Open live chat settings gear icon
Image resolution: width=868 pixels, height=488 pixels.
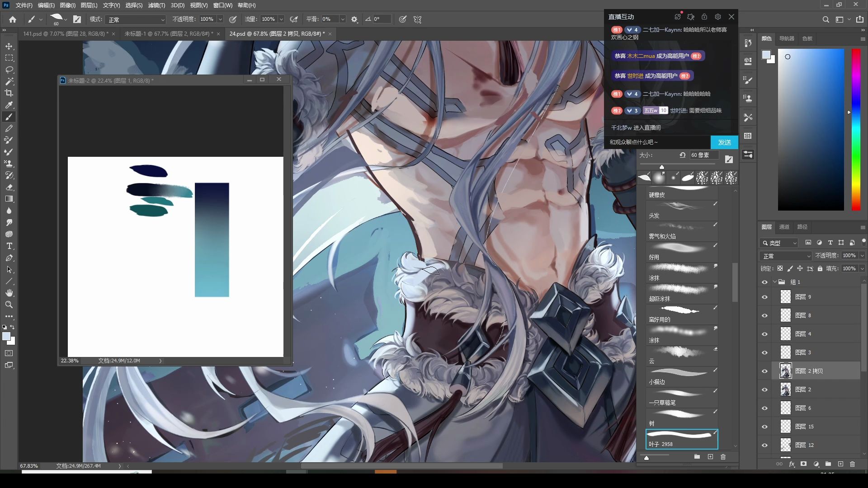pyautogui.click(x=718, y=17)
